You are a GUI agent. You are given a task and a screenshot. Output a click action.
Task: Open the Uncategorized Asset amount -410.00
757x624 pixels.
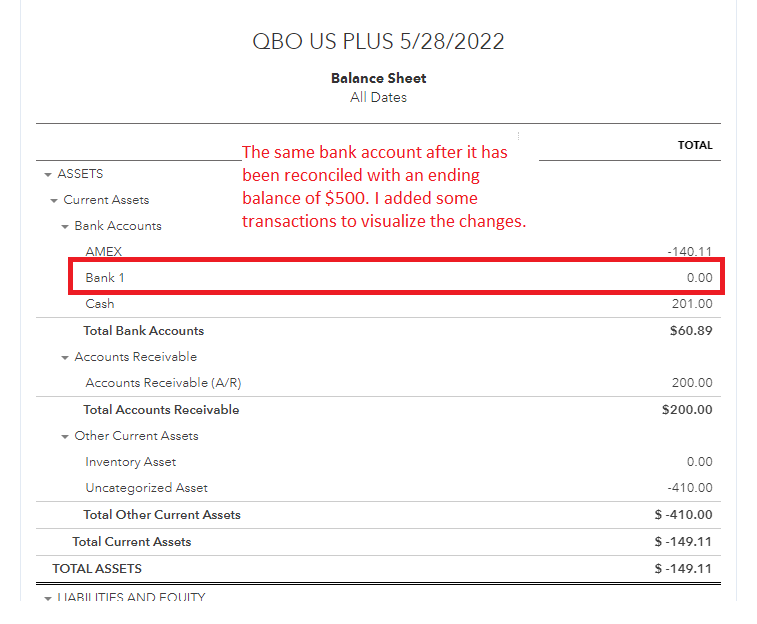tap(690, 488)
